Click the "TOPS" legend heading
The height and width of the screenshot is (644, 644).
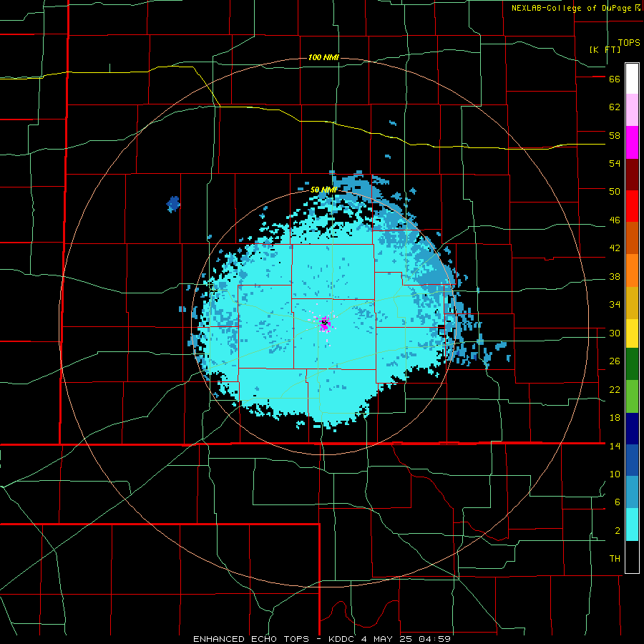click(x=629, y=43)
